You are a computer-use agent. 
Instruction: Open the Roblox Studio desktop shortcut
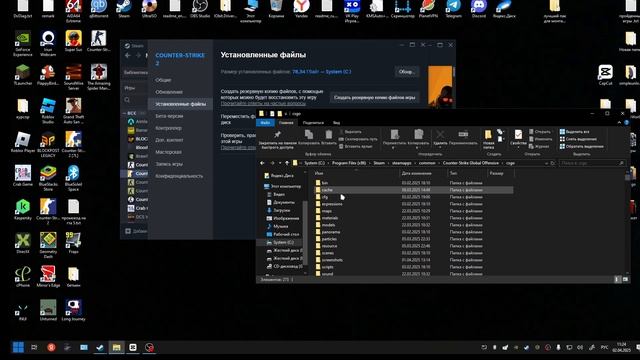pos(48,111)
